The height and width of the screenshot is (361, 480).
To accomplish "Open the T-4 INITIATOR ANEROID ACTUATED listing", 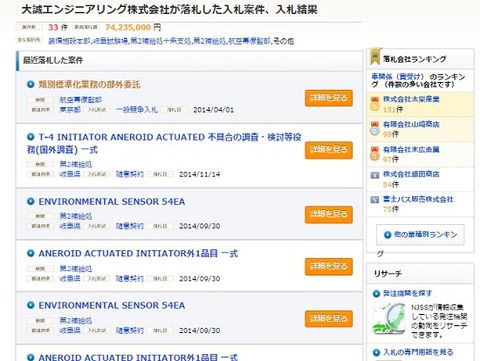I will coord(164,143).
